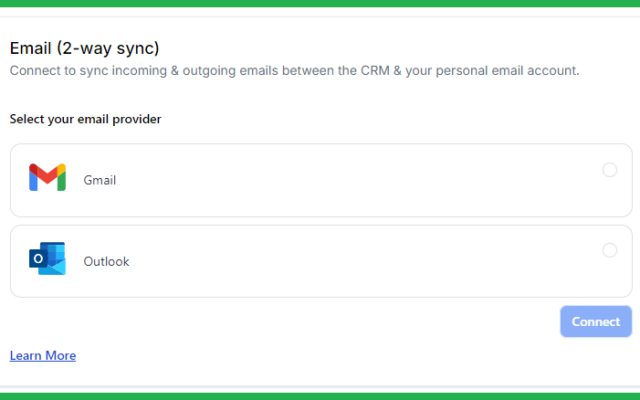Select the Gmail radio button
640x400 pixels.
(609, 170)
